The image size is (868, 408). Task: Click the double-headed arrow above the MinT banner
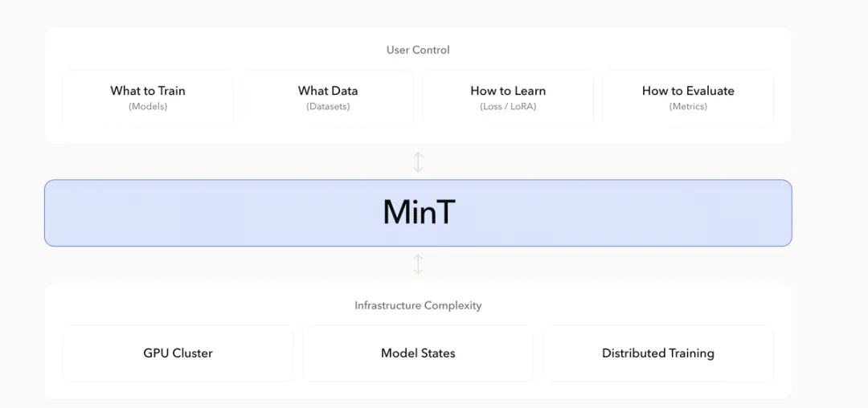click(x=419, y=162)
